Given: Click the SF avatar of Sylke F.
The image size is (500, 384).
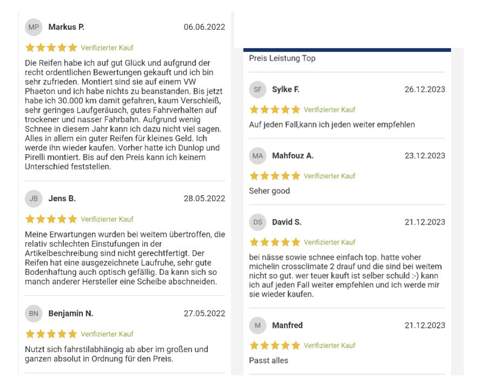Looking at the screenshot, I should (258, 89).
